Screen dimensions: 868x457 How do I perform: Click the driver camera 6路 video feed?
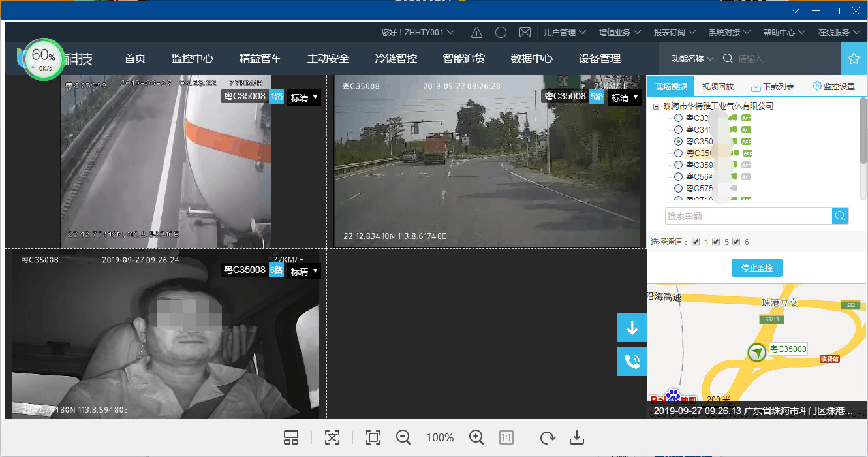point(166,334)
